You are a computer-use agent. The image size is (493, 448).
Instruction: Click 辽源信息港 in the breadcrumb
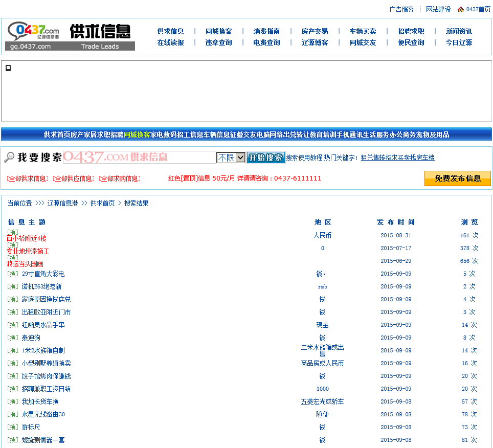(x=62, y=203)
